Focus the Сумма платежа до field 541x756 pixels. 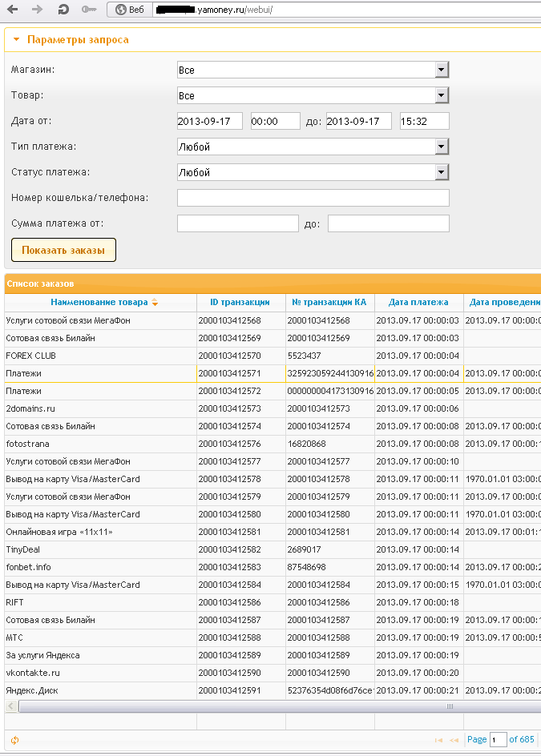pos(389,223)
